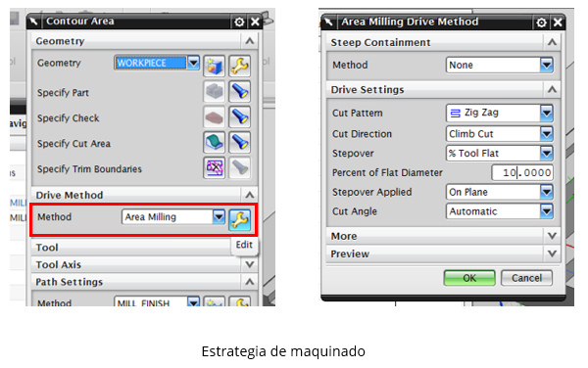This screenshot has height=368, width=588.
Task: Select Specify Cut Area icon
Action: point(214,142)
